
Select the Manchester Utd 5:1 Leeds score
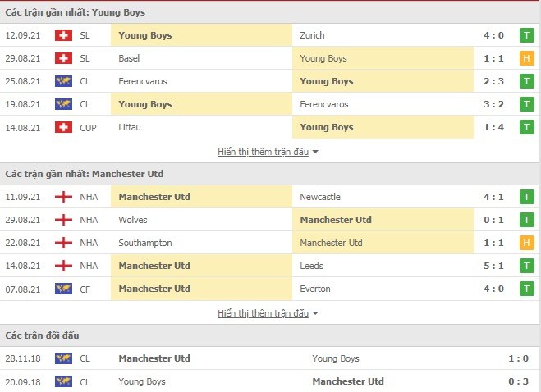pyautogui.click(x=493, y=266)
